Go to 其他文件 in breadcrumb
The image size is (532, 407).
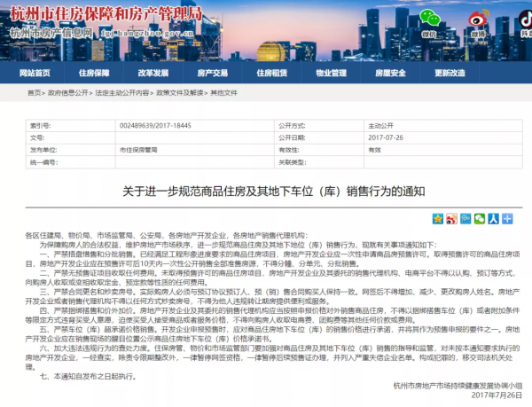tap(223, 93)
